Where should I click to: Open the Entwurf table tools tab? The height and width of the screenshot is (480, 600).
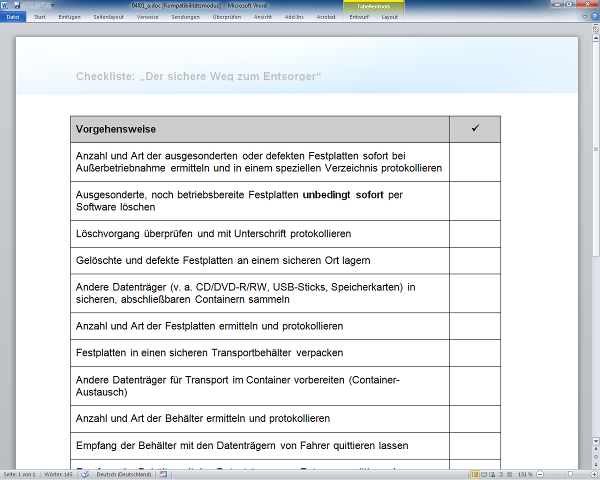(x=361, y=17)
